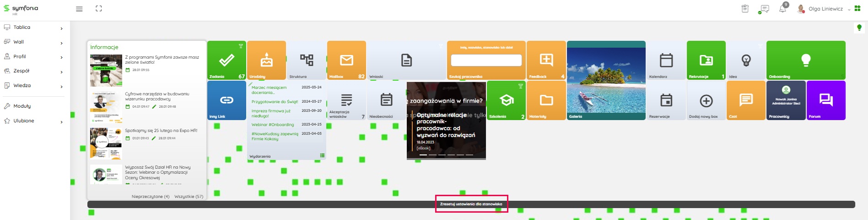
Task: Select Moduły in the sidebar
Action: pos(22,106)
